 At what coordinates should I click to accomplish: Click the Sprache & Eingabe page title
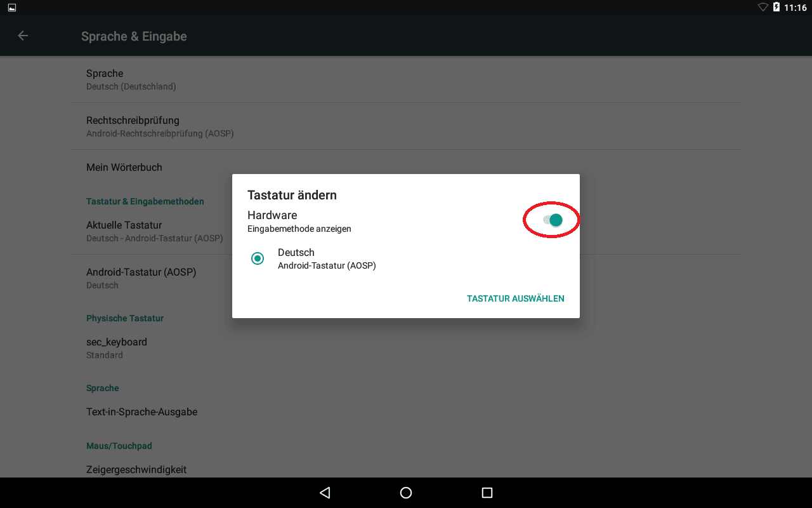tap(134, 36)
